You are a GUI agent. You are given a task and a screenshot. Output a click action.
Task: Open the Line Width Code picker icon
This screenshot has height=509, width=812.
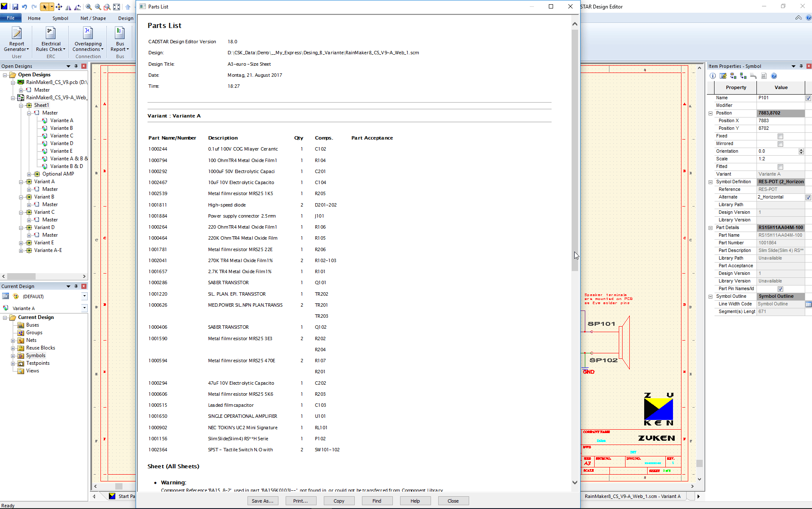tap(808, 304)
